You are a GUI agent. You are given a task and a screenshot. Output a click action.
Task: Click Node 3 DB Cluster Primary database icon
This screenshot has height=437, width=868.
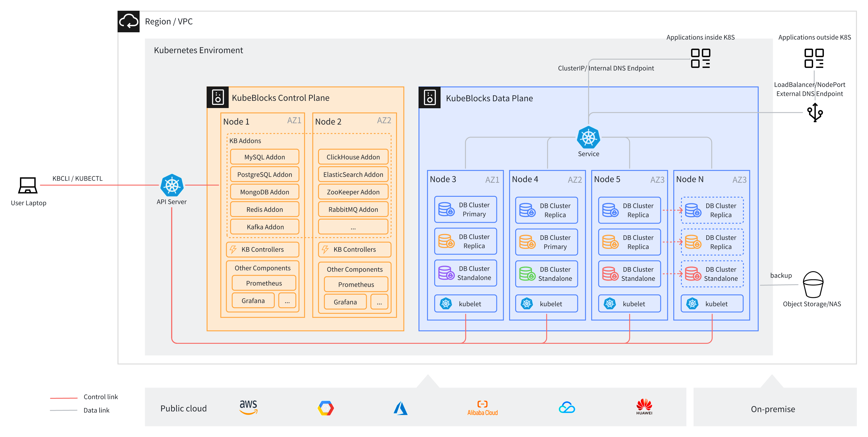click(x=447, y=209)
